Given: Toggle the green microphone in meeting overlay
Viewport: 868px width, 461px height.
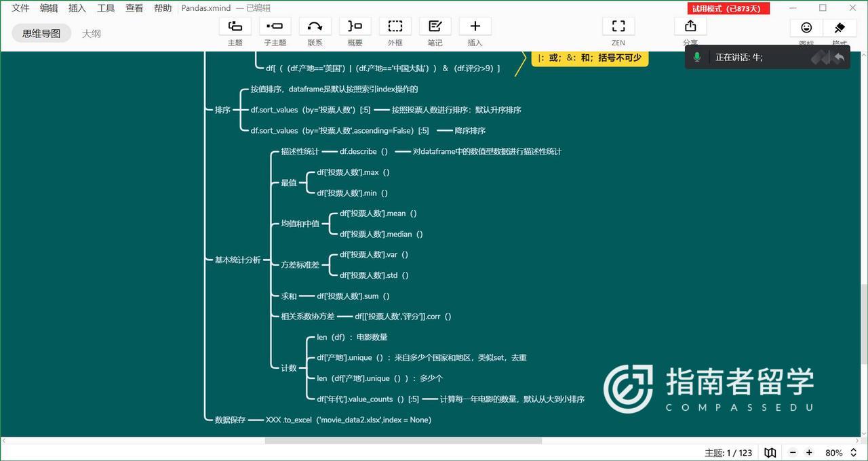Looking at the screenshot, I should 696,57.
